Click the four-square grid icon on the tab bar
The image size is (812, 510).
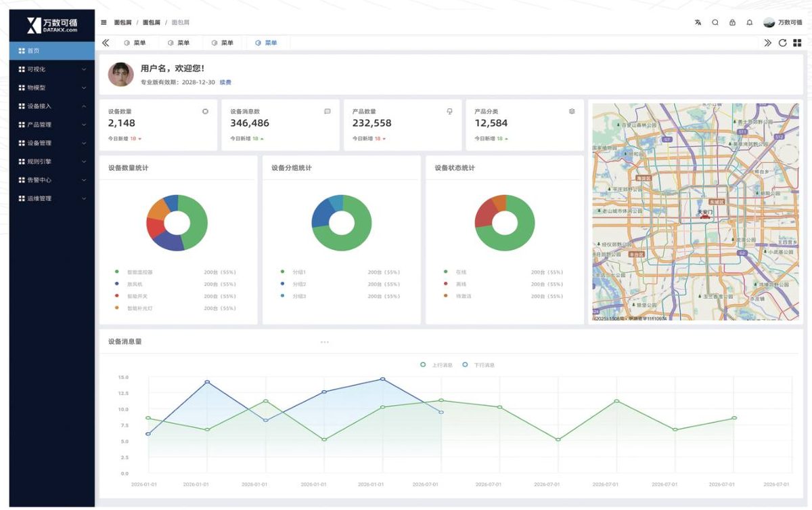pos(797,43)
